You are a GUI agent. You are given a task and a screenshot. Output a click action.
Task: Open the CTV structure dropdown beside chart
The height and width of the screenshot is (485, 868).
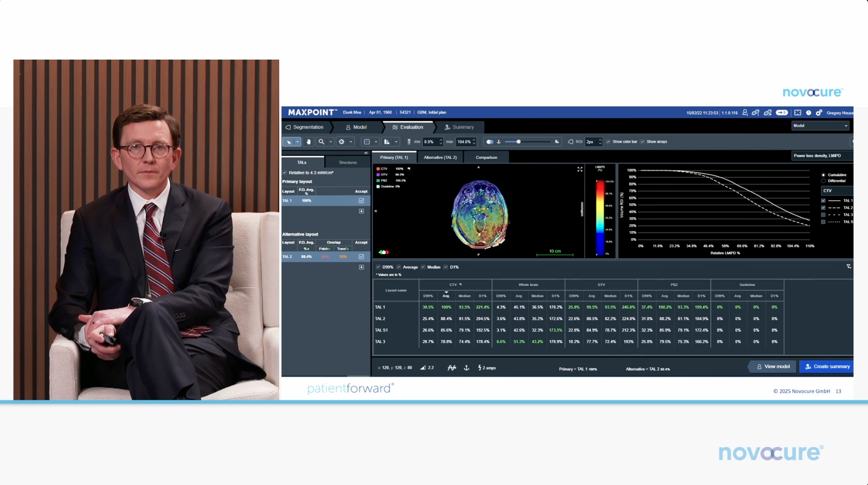tap(837, 191)
